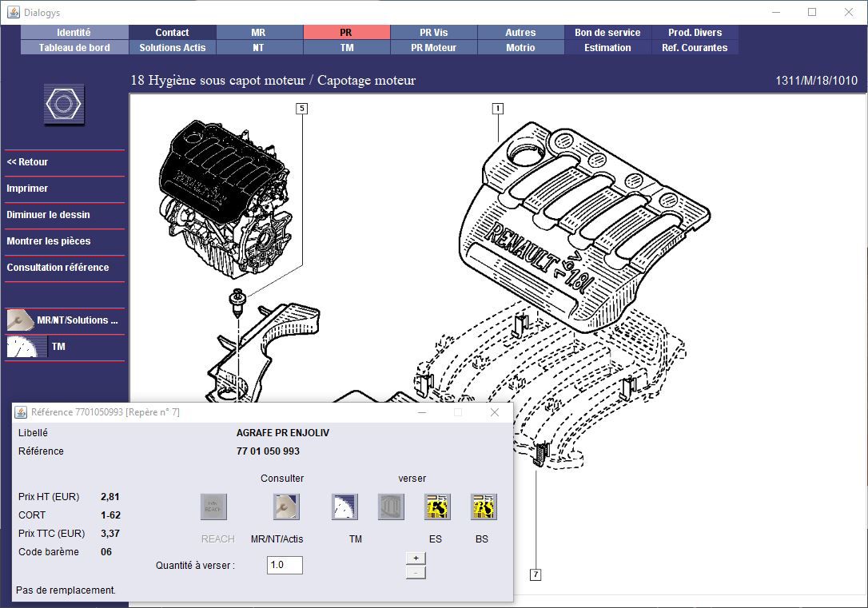Switch to the NT tab
The width and height of the screenshot is (868, 608).
[258, 48]
